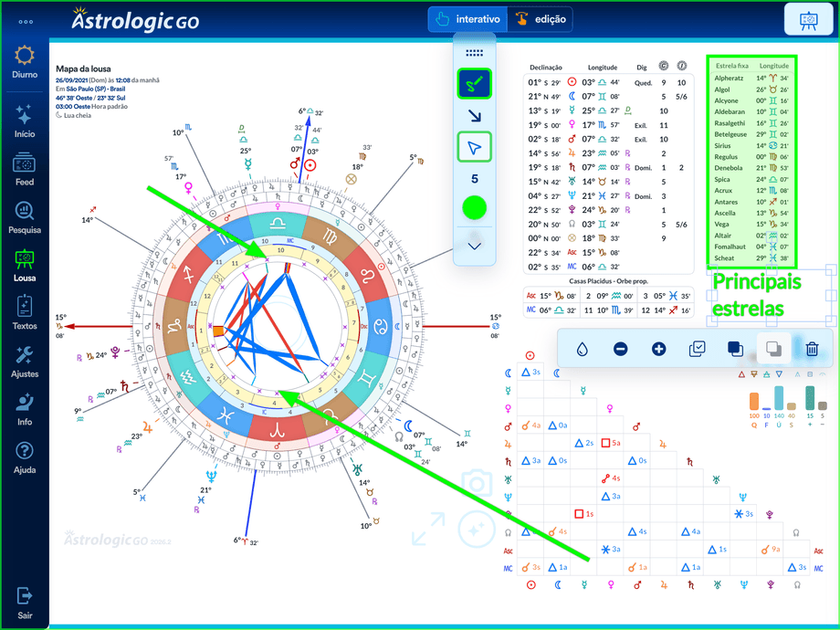This screenshot has height=630, width=840.
Task: Click the minus circle button
Action: tap(620, 350)
